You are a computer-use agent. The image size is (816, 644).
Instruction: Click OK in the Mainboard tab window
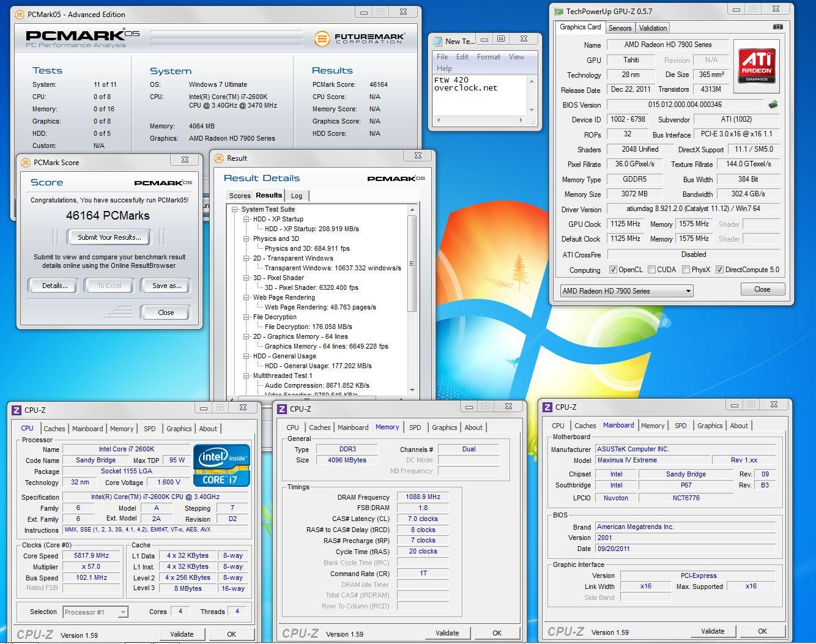[762, 631]
